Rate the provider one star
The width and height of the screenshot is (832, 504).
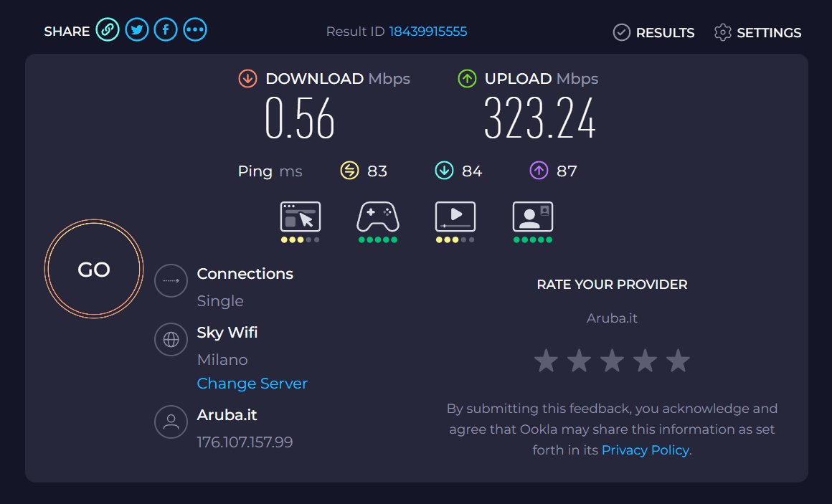pos(546,361)
